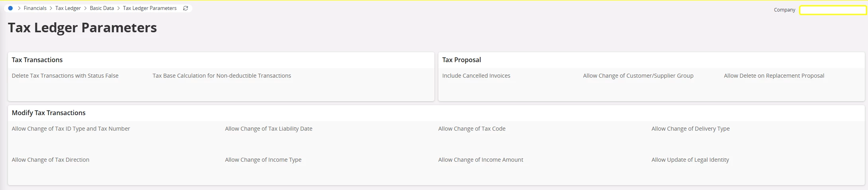Click the Allow Change of Tax Code label
This screenshot has width=868, height=190.
point(472,129)
